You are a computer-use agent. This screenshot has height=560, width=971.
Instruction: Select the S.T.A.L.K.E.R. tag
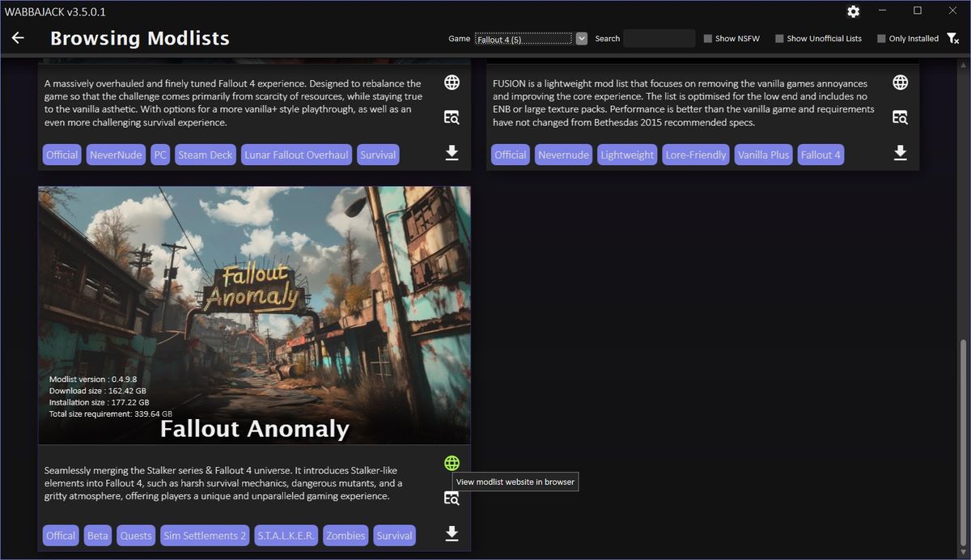pos(285,535)
